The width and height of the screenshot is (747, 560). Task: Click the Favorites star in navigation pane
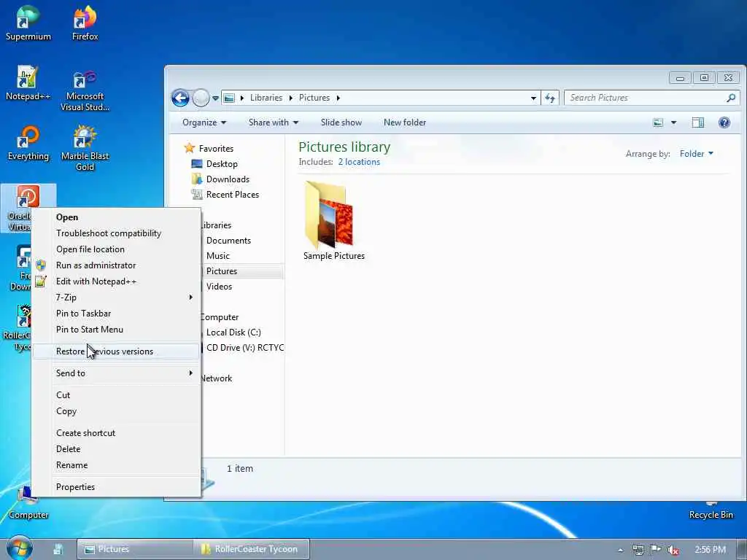[189, 148]
